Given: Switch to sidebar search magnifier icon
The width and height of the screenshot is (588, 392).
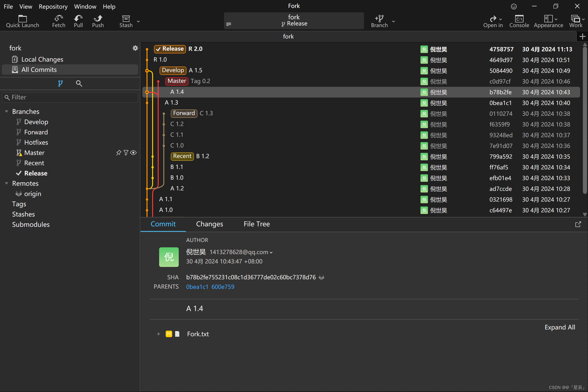Looking at the screenshot, I should [x=79, y=83].
